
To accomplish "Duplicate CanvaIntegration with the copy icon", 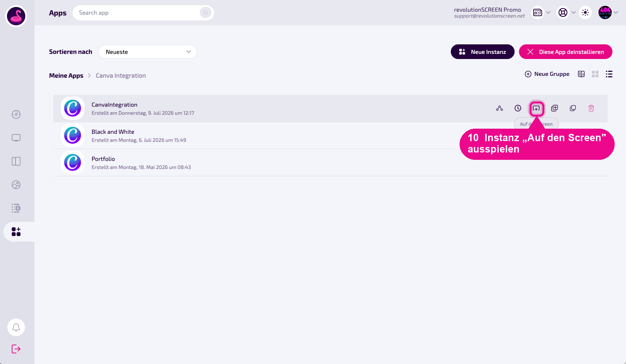I will [x=572, y=108].
